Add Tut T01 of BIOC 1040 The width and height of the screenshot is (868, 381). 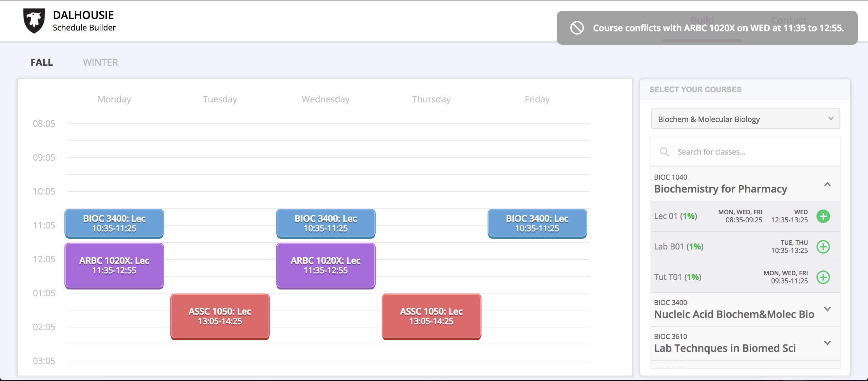pos(823,277)
